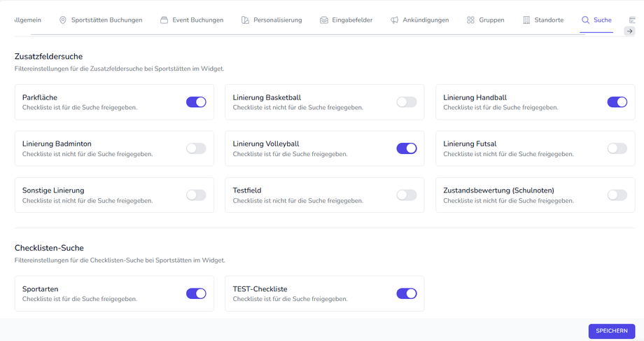The height and width of the screenshot is (341, 644).
Task: Turn off the TEST-Checkliste toggle
Action: pos(407,293)
